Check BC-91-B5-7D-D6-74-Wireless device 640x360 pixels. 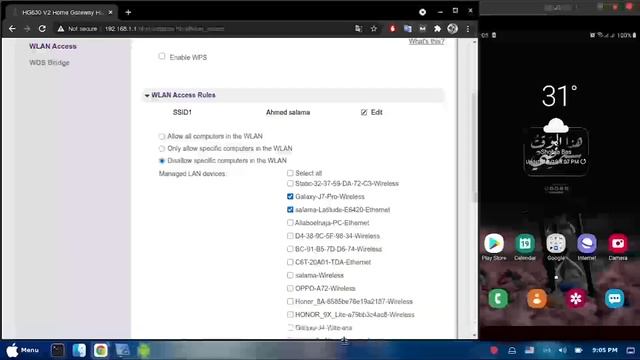pos(290,249)
